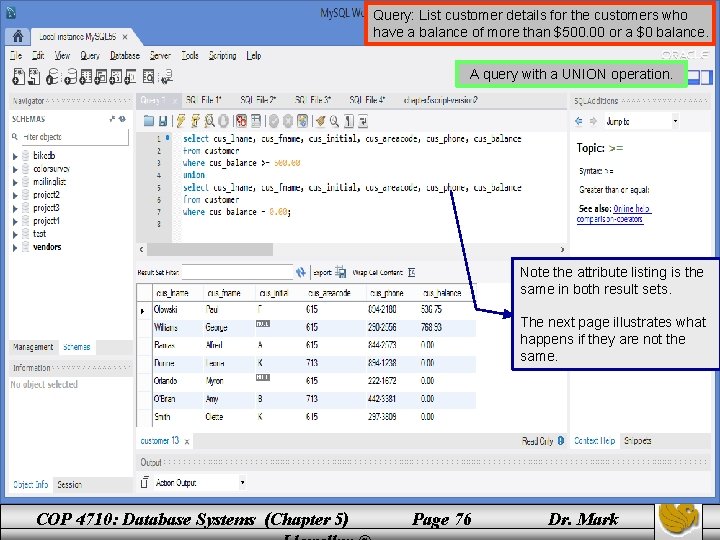Screen dimensions: 720x540
Task: Refresh schemas icon in Navigator
Action: pyautogui.click(x=122, y=119)
